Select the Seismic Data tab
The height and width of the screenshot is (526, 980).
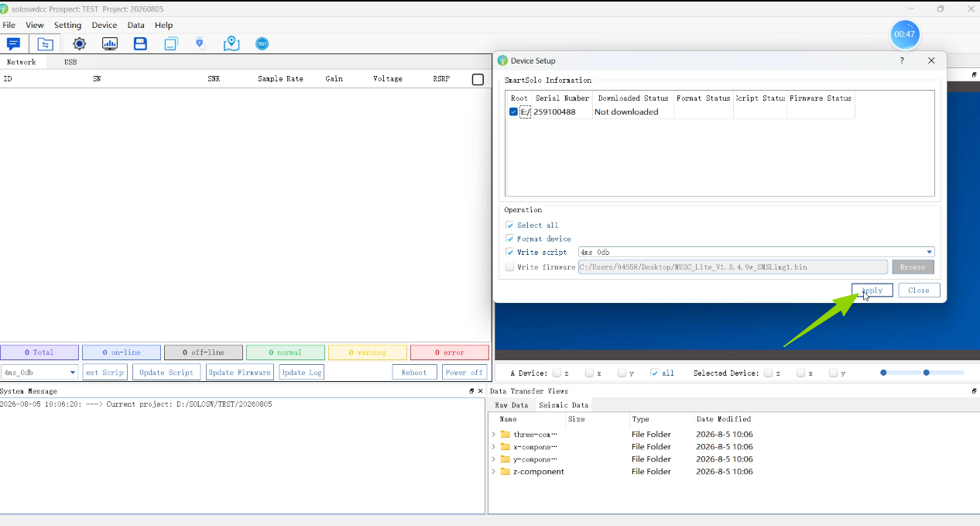(564, 405)
